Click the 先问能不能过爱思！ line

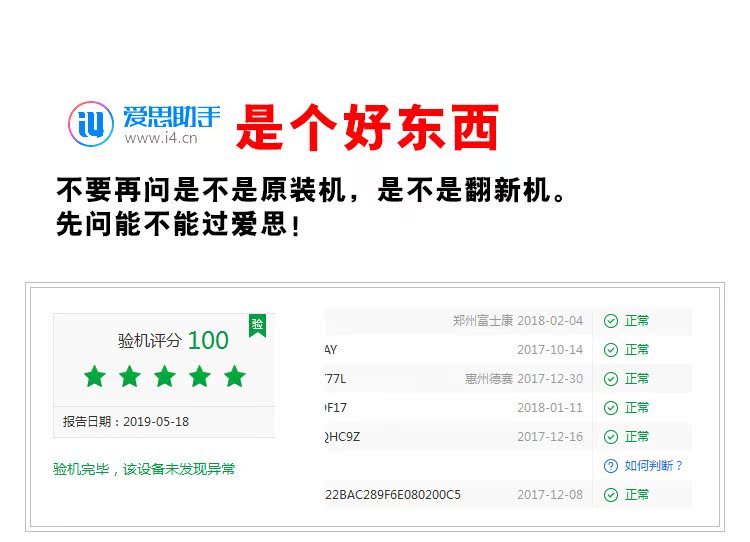pyautogui.click(x=179, y=223)
